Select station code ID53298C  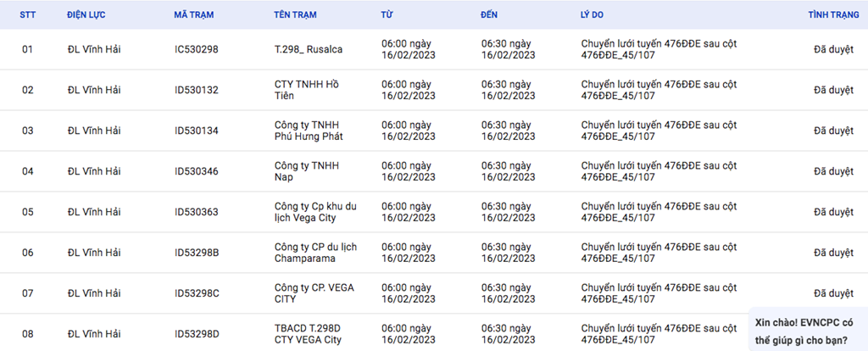197,293
